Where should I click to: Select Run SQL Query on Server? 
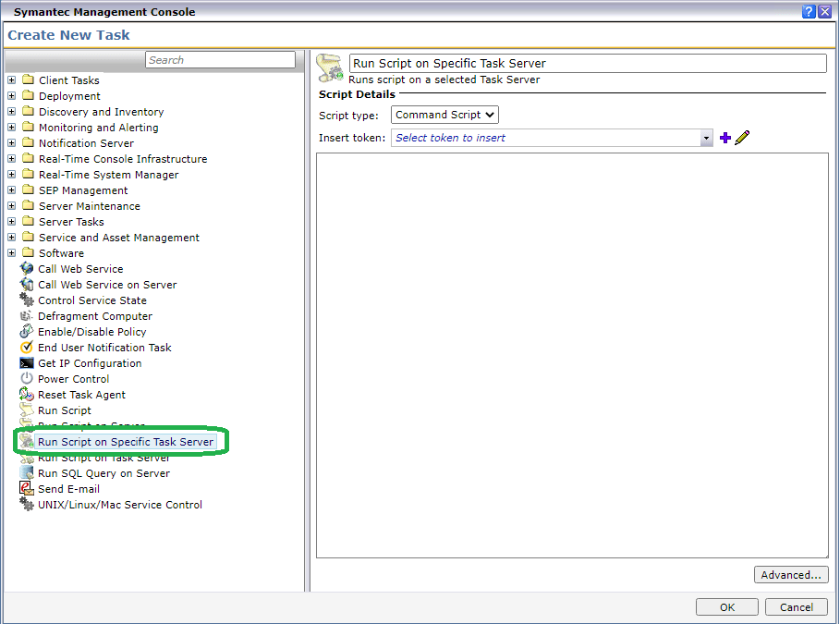tap(103, 473)
